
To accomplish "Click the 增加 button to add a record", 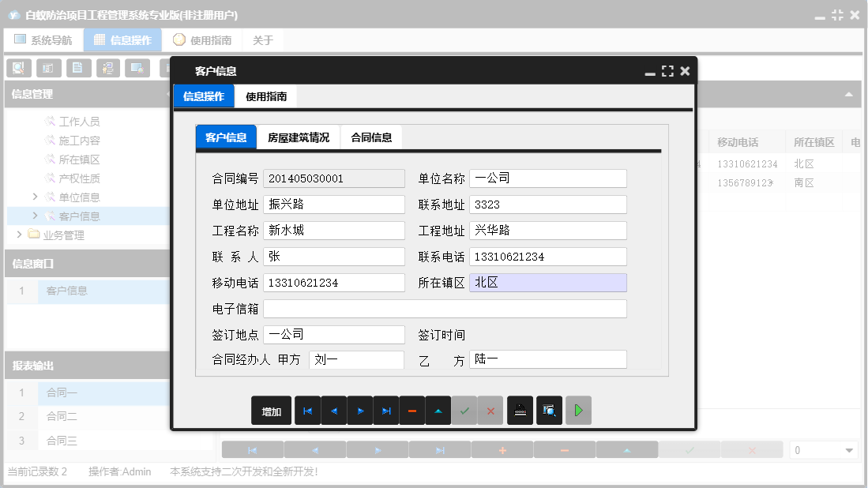I will (x=271, y=410).
